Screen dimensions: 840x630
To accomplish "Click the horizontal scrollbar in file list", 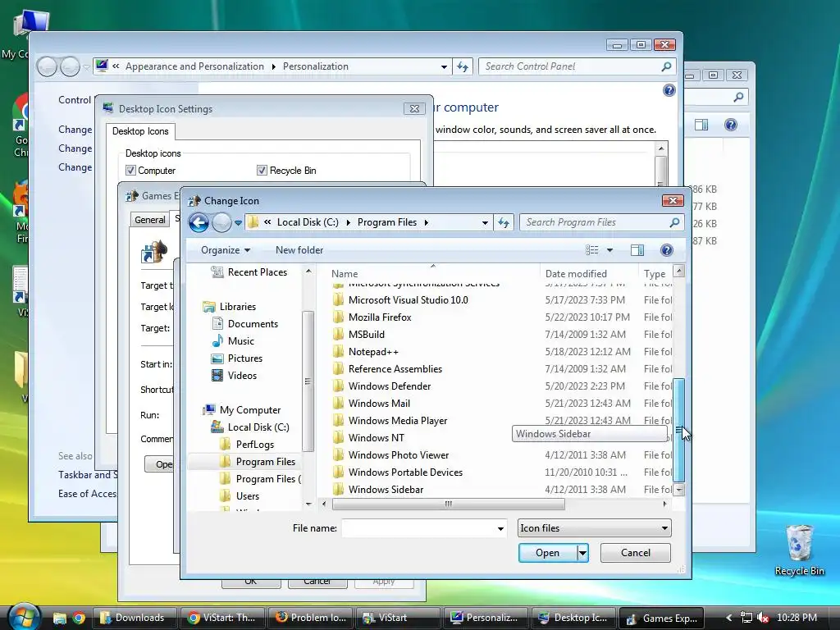I will [x=449, y=504].
